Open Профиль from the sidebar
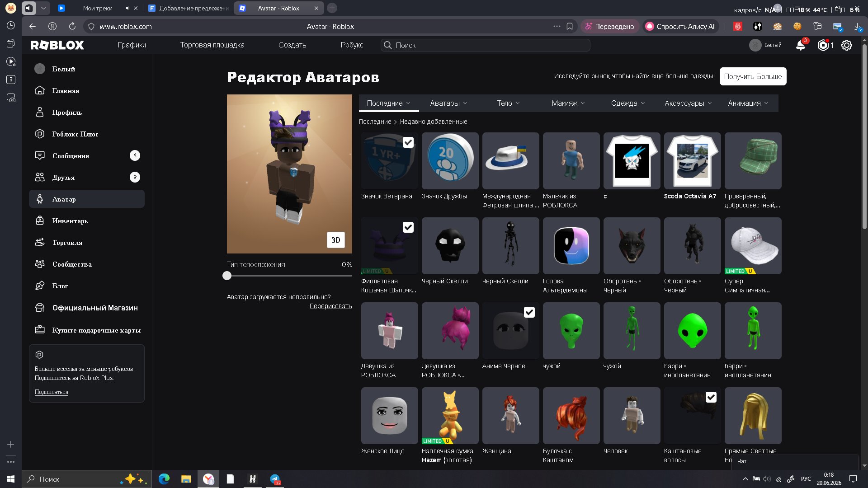 tap(87, 113)
